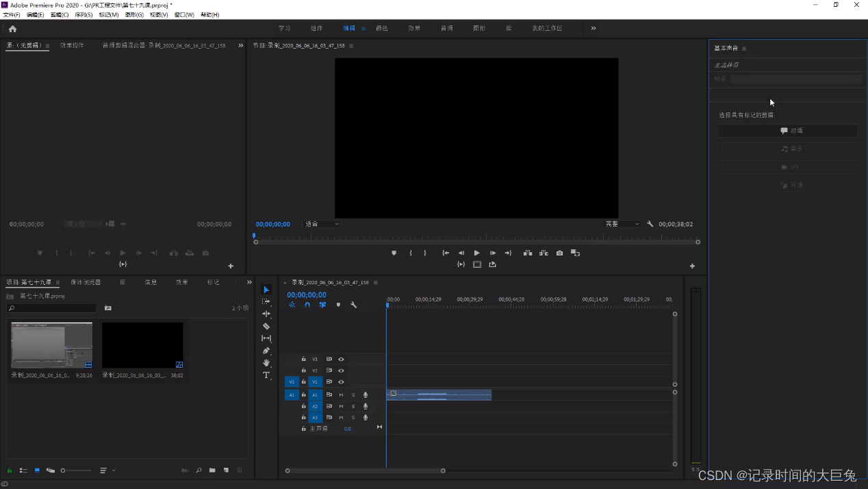
Task: Toggle insert sequences as nests button
Action: (292, 305)
